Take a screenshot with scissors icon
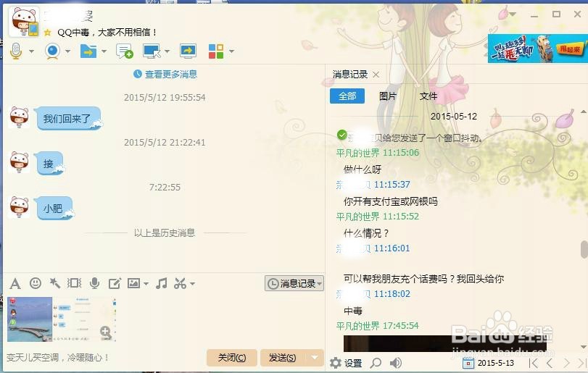The height and width of the screenshot is (373, 588). (181, 283)
